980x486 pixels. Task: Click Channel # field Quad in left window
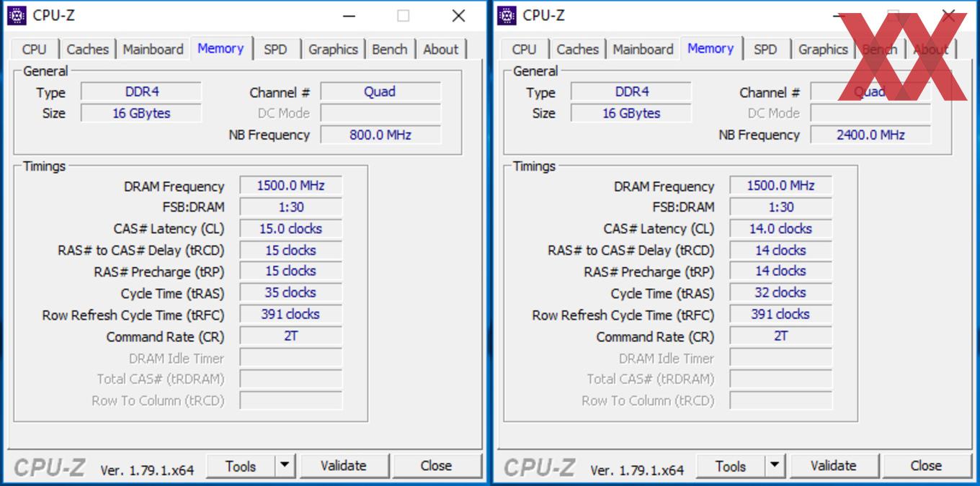pos(380,91)
